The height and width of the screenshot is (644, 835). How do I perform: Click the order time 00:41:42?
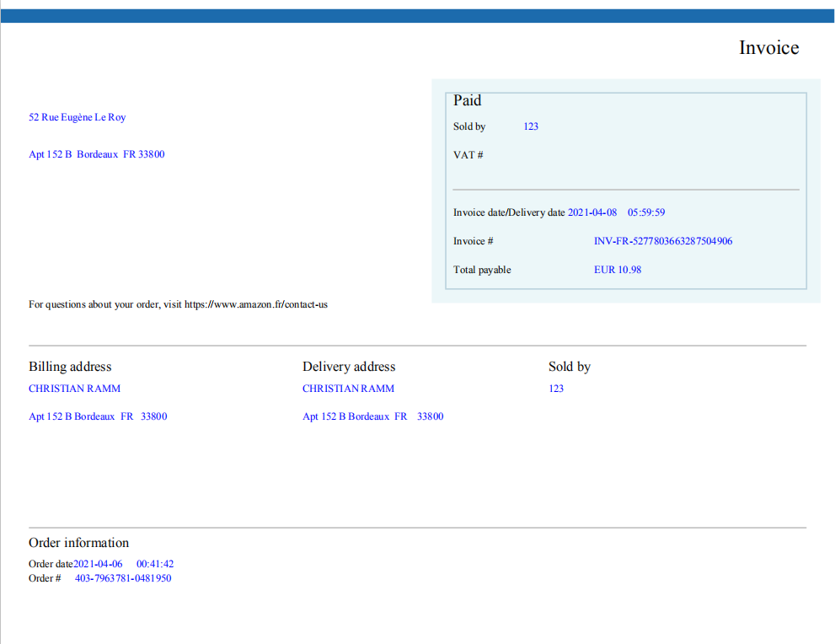click(155, 564)
